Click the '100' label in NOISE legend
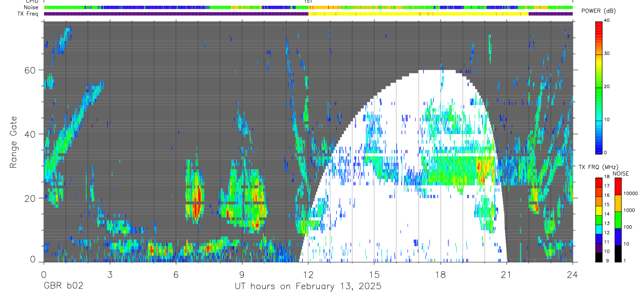644x297 pixels. coord(628,227)
